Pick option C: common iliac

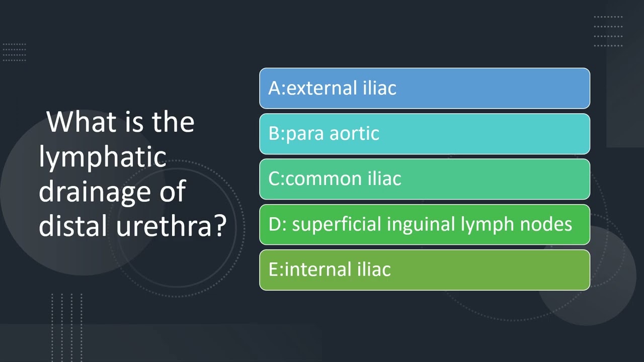click(425, 179)
